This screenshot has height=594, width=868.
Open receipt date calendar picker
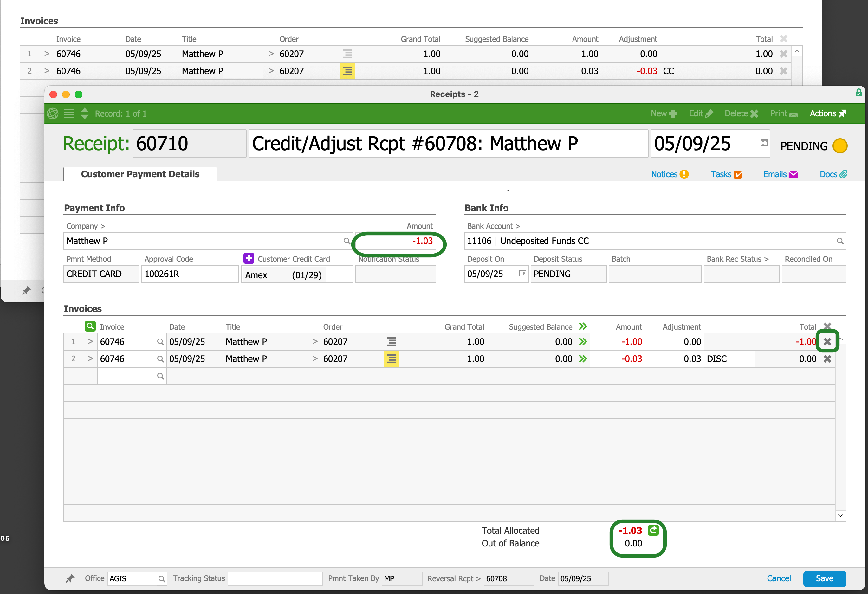click(764, 143)
